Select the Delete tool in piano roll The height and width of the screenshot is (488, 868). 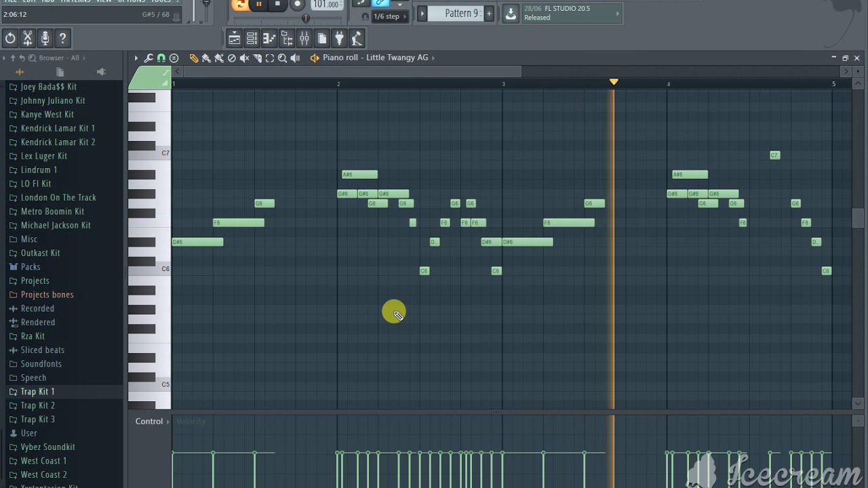coord(232,58)
